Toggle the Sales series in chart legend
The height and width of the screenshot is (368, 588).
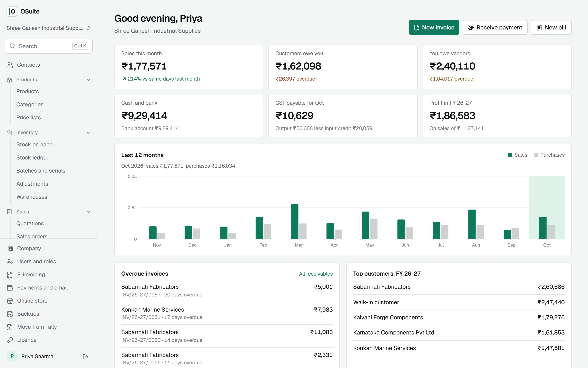(517, 155)
